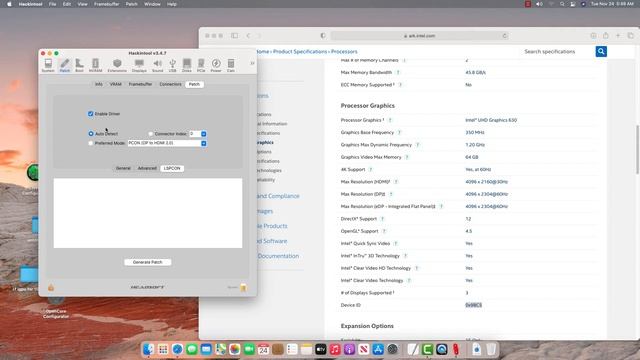The height and width of the screenshot is (360, 640).
Task: Open the Apple menu
Action: [9, 4]
